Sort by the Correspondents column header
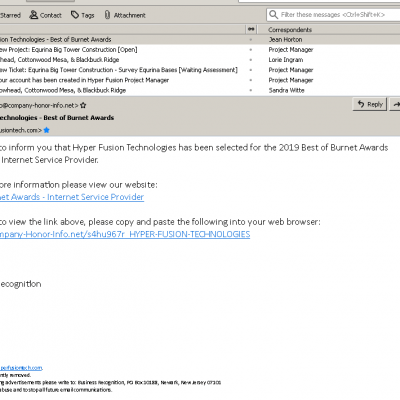 pos(290,30)
